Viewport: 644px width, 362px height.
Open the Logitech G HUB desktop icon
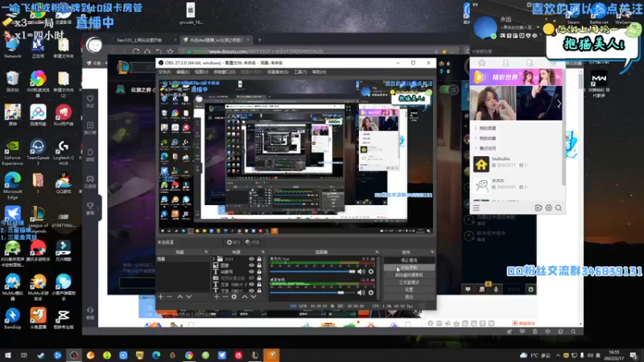(64, 153)
